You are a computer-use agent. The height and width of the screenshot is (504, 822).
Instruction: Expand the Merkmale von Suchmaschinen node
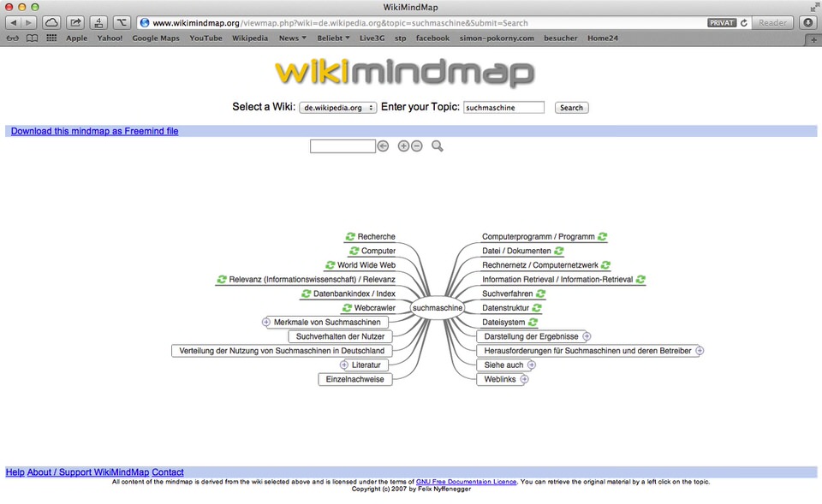[x=266, y=322]
